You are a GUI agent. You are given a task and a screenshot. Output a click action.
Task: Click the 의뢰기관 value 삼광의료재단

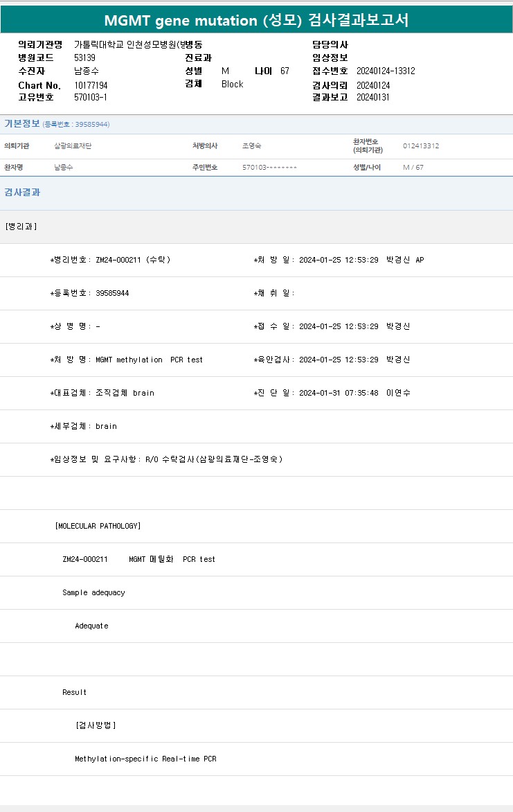[73, 146]
